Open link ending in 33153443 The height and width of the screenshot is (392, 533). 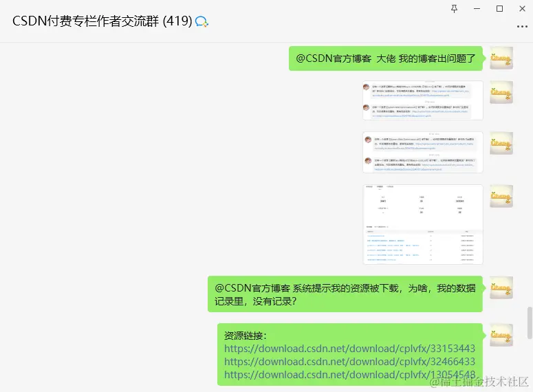349,349
